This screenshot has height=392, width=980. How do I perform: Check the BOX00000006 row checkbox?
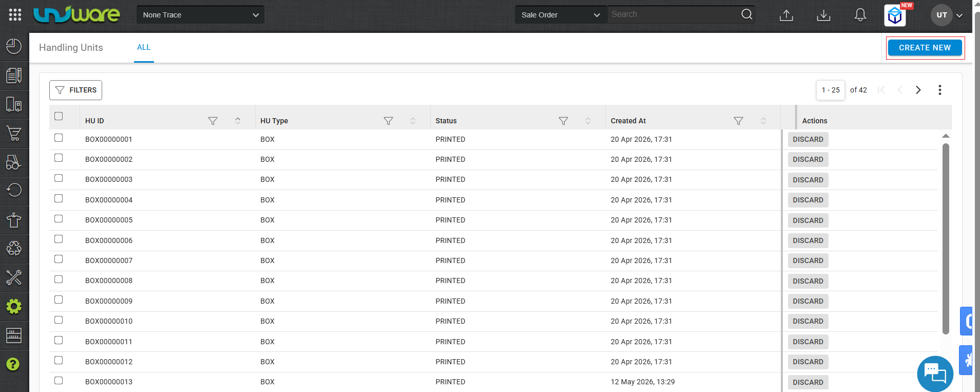(59, 239)
